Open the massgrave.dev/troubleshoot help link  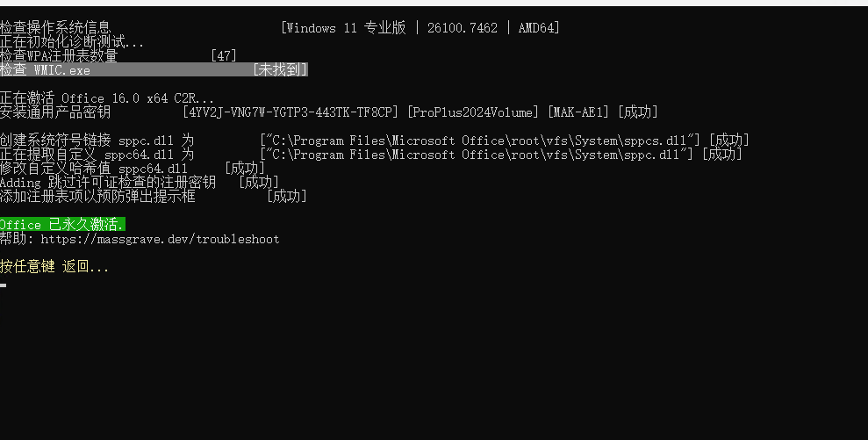click(x=160, y=240)
